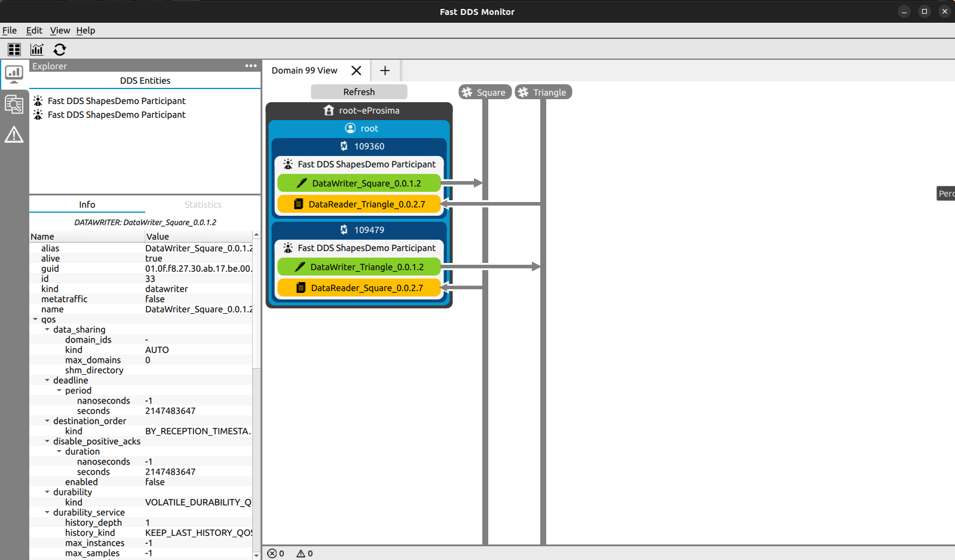
Task: Click the error count icon in status bar
Action: point(272,553)
